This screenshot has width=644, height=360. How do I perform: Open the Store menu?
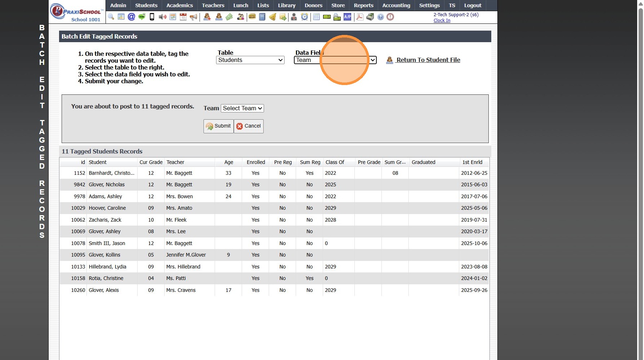click(338, 5)
